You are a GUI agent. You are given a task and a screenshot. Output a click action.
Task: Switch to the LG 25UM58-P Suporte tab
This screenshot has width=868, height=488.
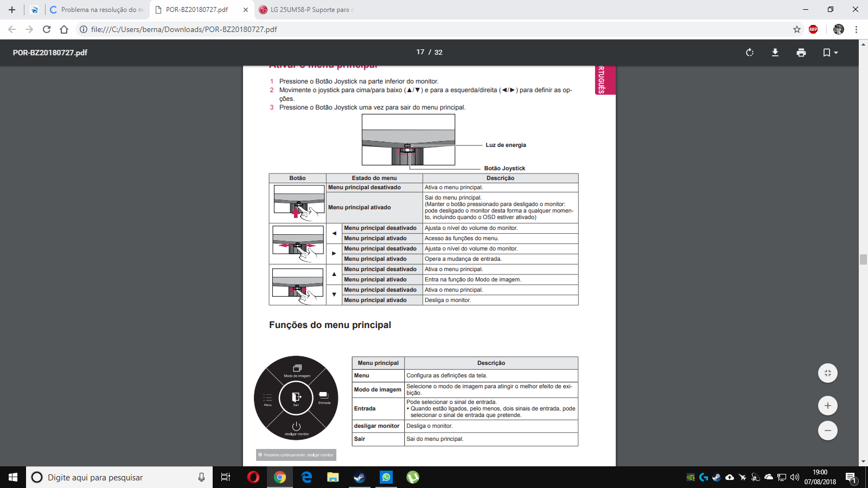(307, 10)
